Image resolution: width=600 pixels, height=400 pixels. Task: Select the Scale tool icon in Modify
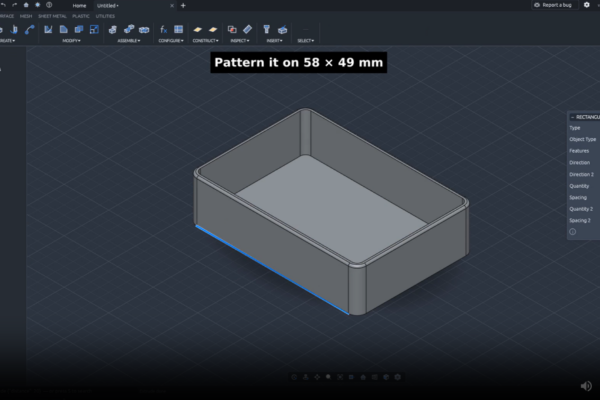point(94,29)
